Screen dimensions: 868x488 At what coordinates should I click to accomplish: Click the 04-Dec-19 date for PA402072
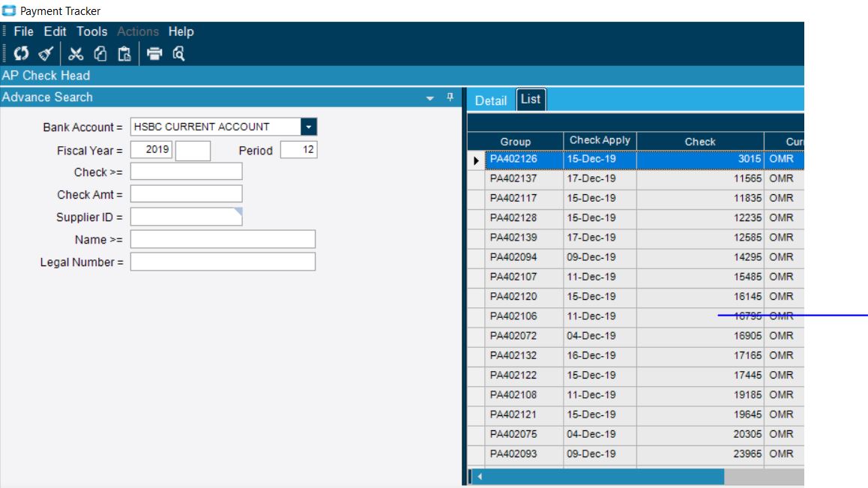600,336
